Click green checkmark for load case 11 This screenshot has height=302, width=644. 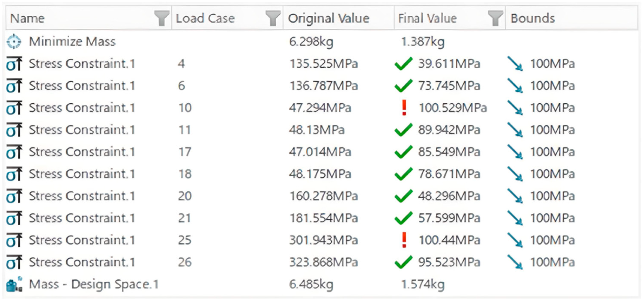tap(403, 130)
